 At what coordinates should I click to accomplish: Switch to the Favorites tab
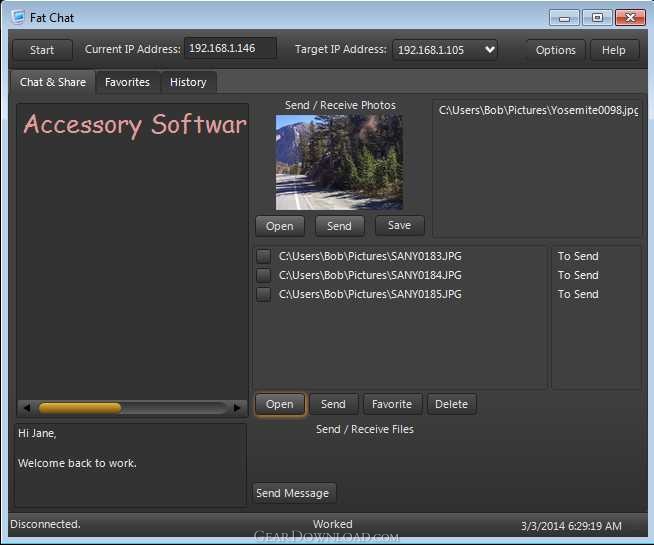click(x=127, y=82)
